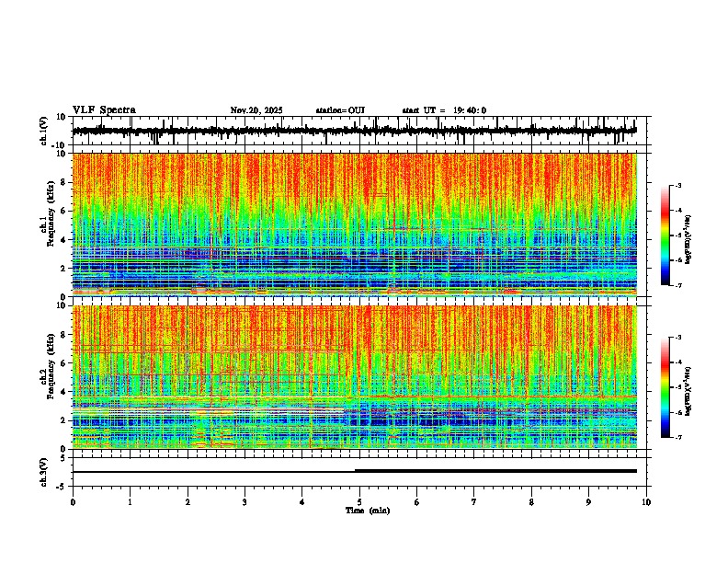Click the "8" kHz tick on ch.1 frequency axis
Image resolution: width=728 pixels, height=563 pixels.
(x=65, y=182)
